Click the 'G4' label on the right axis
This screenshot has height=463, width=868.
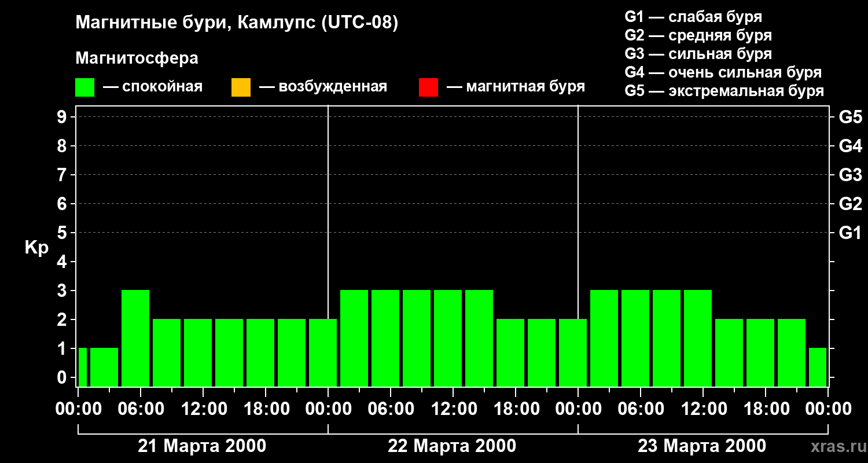coord(850,146)
